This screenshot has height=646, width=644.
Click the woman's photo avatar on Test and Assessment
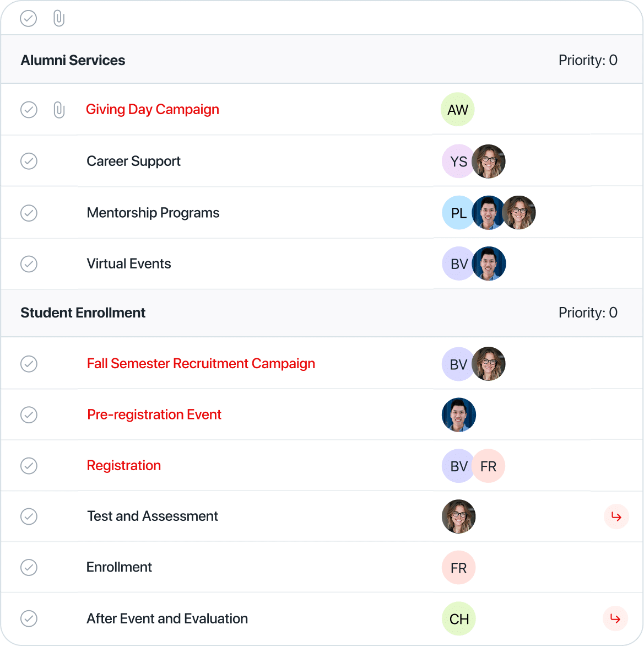[459, 516]
